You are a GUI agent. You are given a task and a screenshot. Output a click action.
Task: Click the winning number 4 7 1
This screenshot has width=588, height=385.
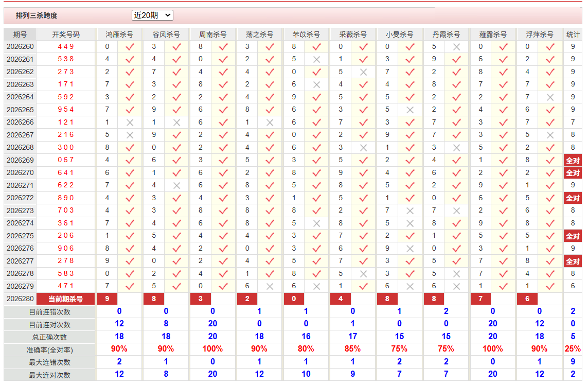(x=66, y=286)
